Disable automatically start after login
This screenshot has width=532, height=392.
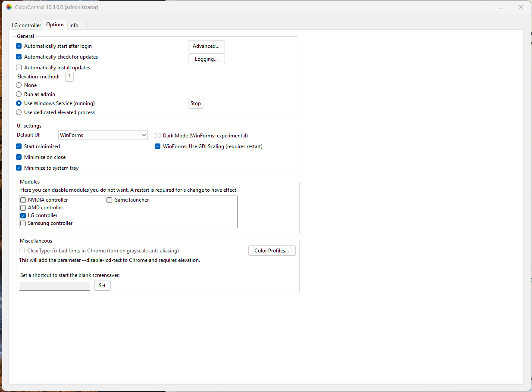[19, 46]
